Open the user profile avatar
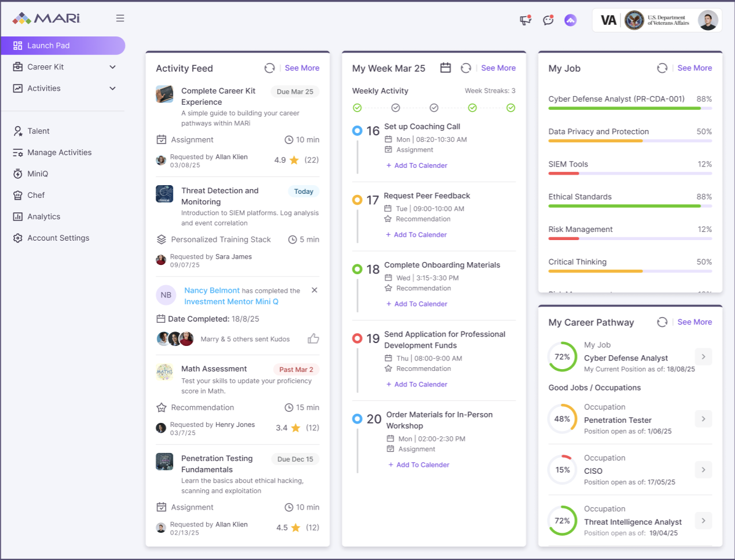Image resolution: width=735 pixels, height=560 pixels. [x=708, y=20]
